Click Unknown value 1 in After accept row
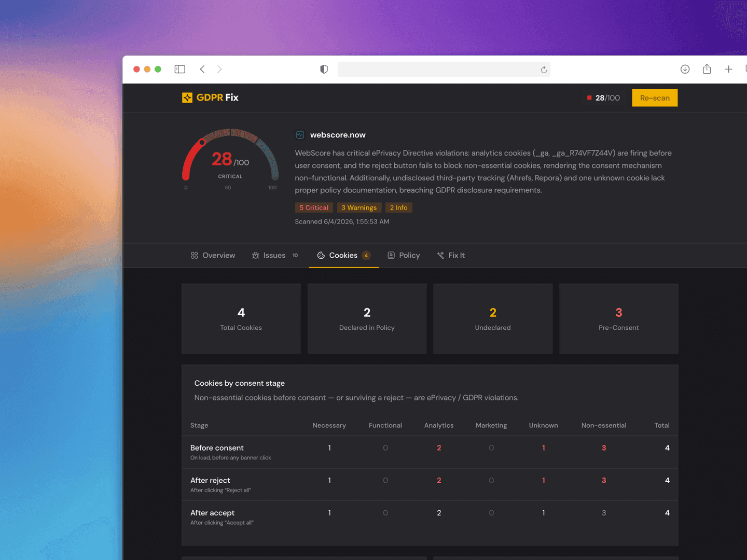This screenshot has width=747, height=560. pyautogui.click(x=544, y=513)
